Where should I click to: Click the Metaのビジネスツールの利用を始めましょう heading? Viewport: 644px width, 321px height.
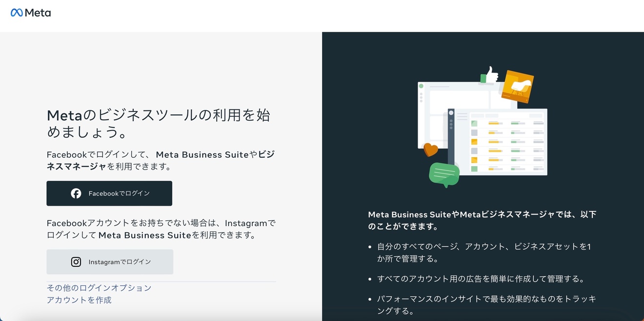point(159,123)
